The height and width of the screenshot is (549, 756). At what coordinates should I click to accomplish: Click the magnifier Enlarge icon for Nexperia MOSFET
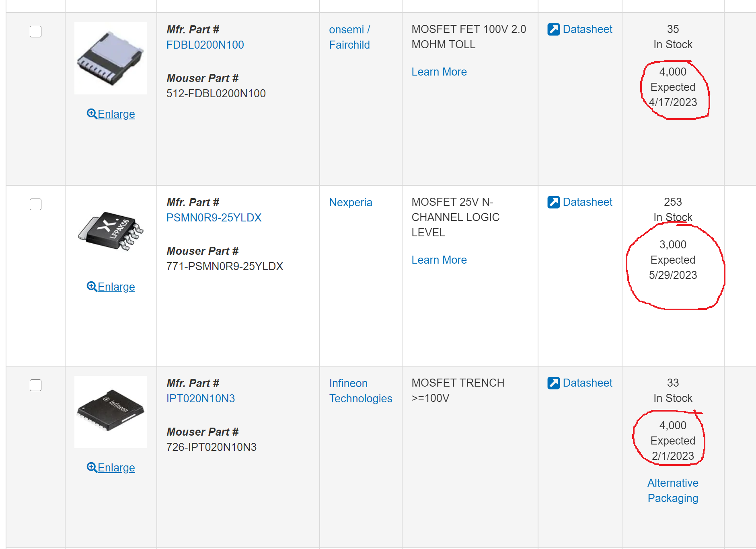[x=92, y=287]
